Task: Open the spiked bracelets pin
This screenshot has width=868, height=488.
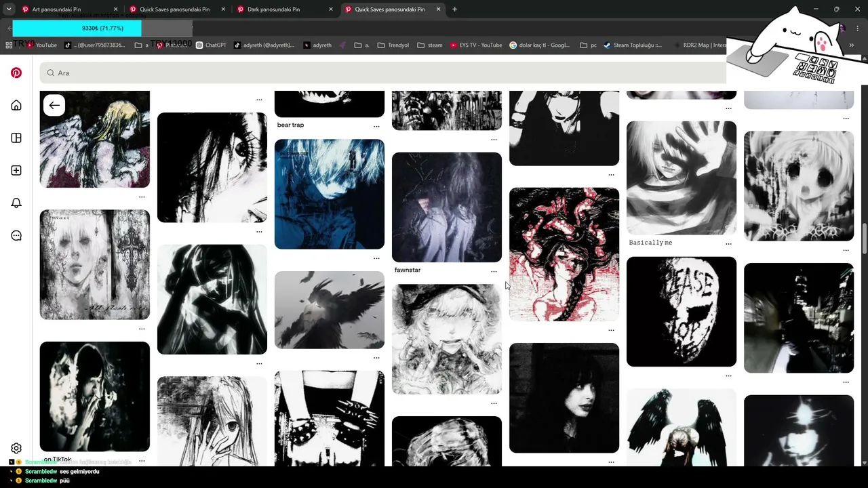Action: point(330,418)
